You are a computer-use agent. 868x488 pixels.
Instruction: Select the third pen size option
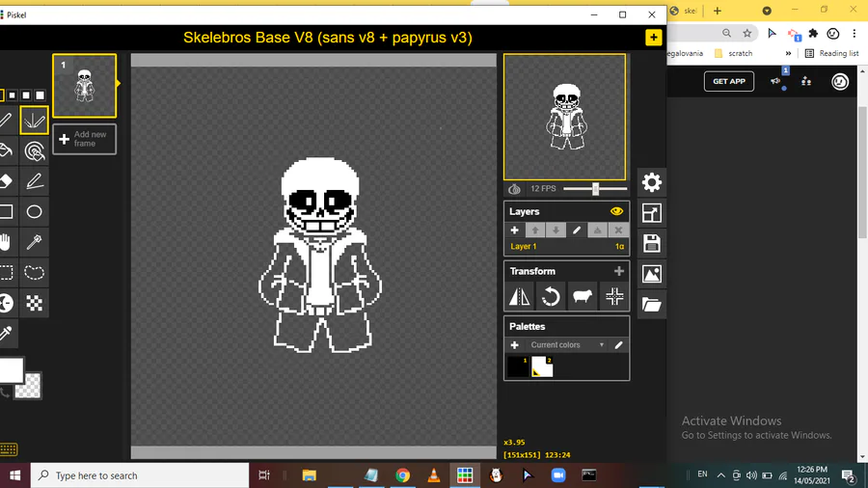(26, 95)
